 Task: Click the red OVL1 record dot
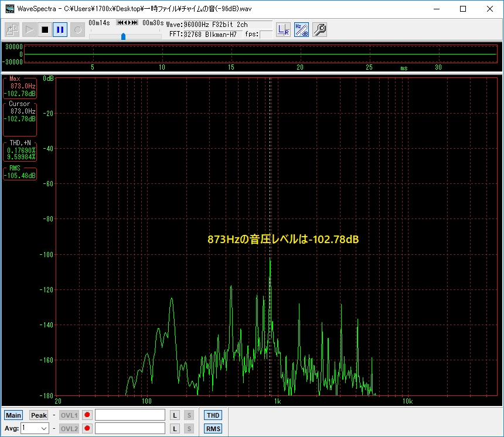coord(87,415)
